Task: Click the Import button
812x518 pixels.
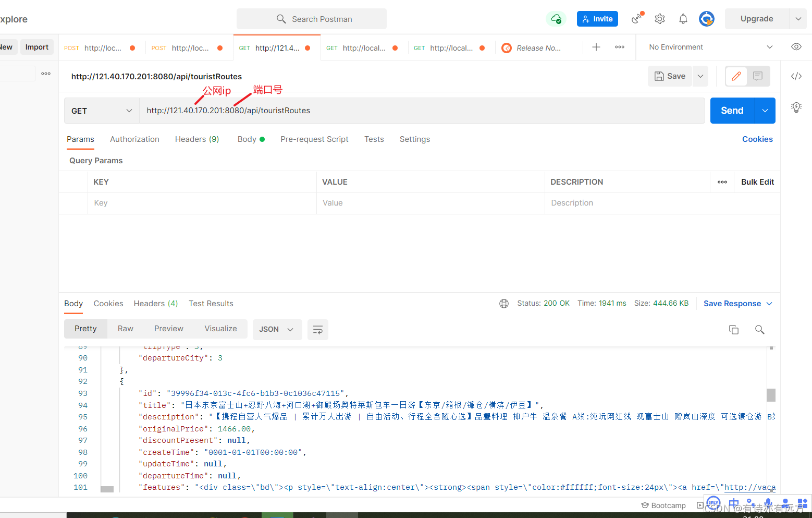Action: coord(37,47)
